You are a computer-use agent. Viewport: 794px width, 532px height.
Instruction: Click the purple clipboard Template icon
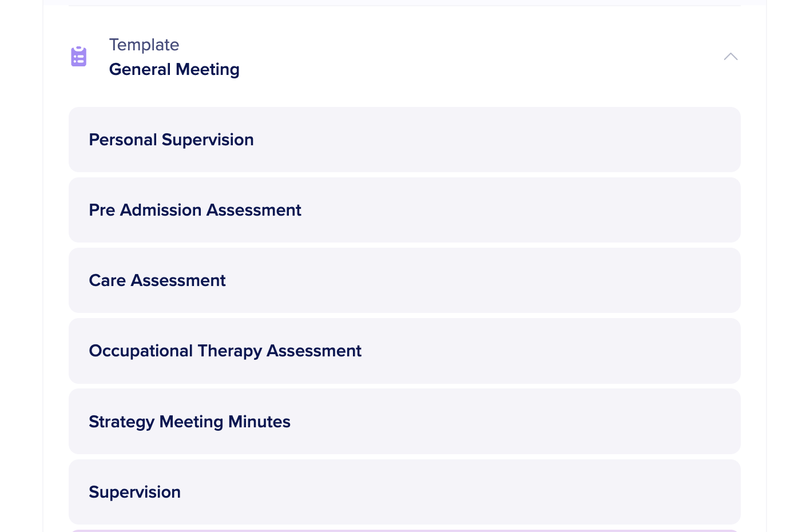pyautogui.click(x=79, y=57)
